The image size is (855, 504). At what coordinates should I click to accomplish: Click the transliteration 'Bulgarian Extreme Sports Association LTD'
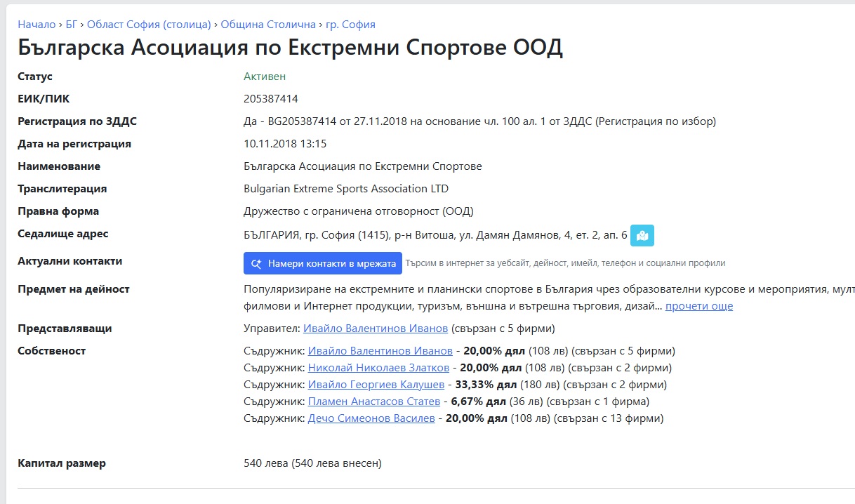point(345,189)
